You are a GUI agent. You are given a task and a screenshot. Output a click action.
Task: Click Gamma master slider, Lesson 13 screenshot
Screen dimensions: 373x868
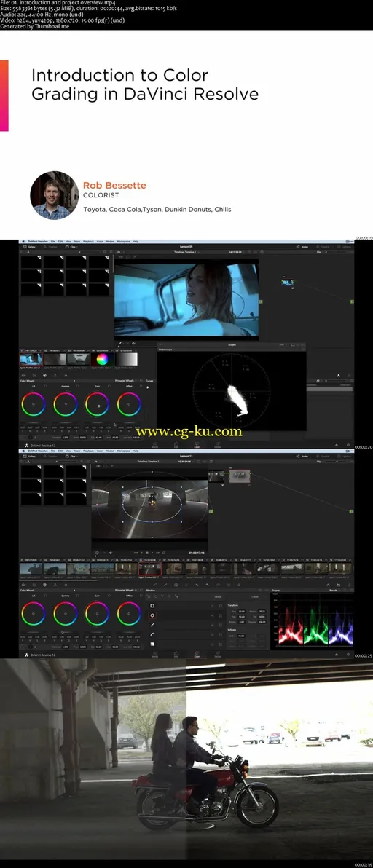tap(66, 631)
